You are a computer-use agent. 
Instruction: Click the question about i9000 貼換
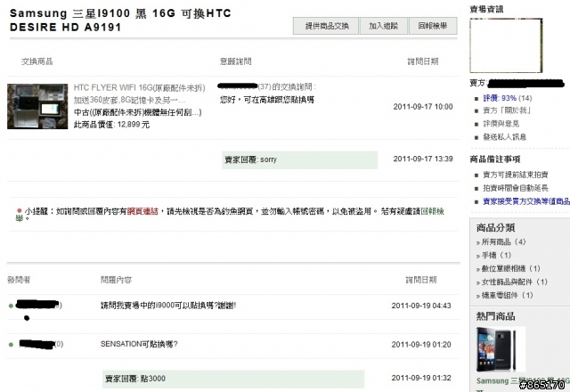tap(168, 306)
